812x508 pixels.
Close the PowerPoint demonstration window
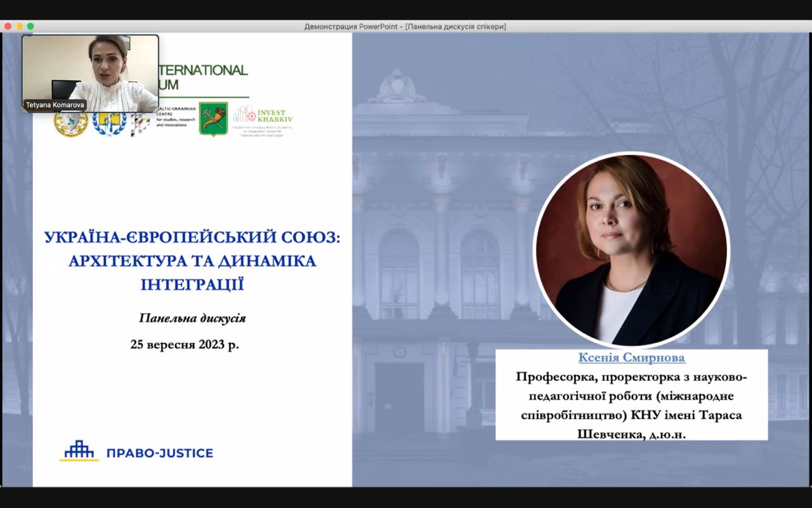coord(8,26)
